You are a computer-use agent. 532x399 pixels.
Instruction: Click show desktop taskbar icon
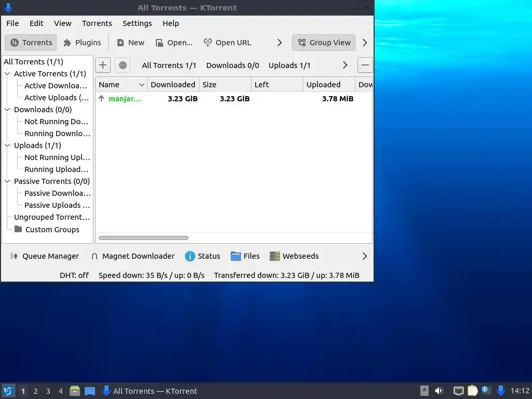coord(89,391)
